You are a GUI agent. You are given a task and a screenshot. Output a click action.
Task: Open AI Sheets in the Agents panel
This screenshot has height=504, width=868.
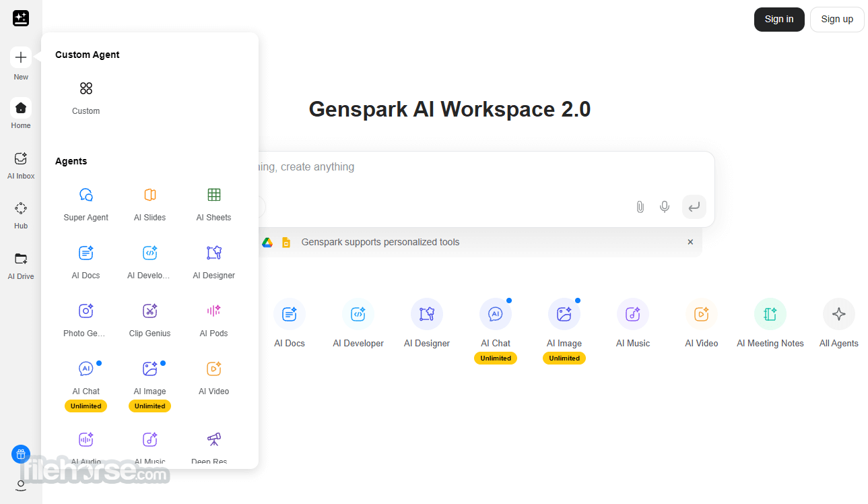tap(214, 195)
